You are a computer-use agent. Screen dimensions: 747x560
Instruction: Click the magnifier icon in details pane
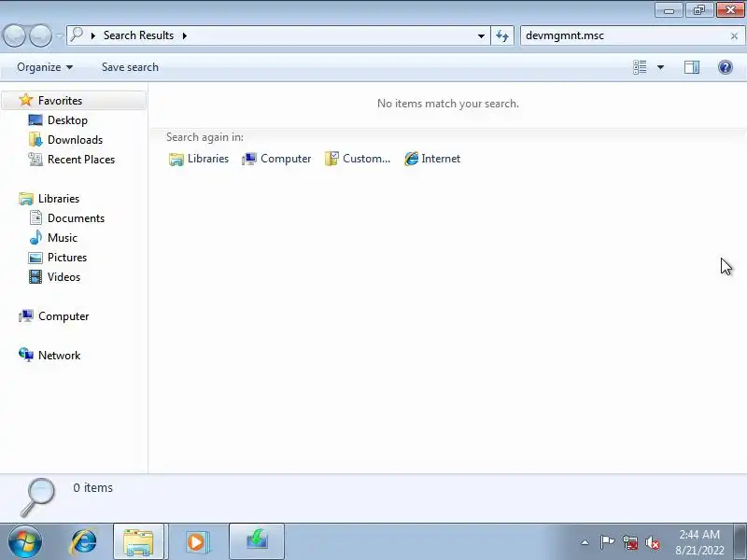38,497
